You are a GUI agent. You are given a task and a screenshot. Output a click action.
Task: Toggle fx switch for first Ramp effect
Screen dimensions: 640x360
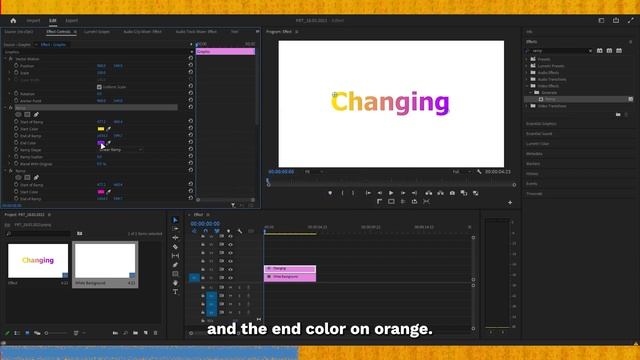tap(11, 108)
